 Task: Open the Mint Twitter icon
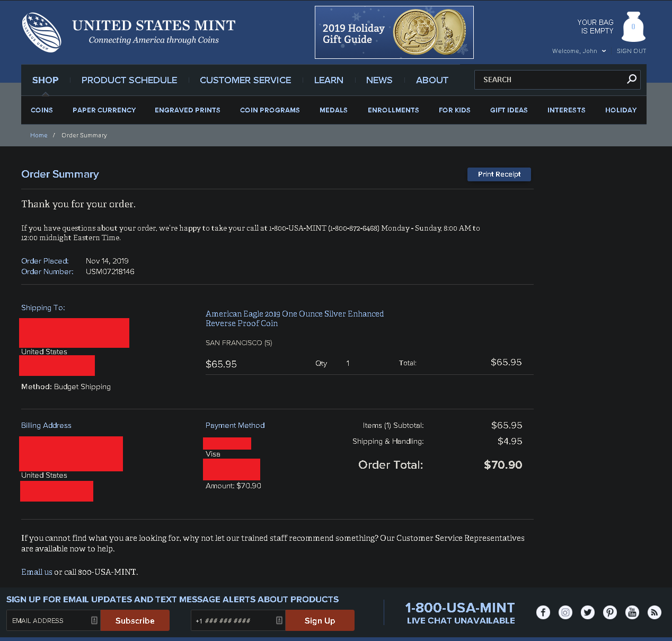588,612
